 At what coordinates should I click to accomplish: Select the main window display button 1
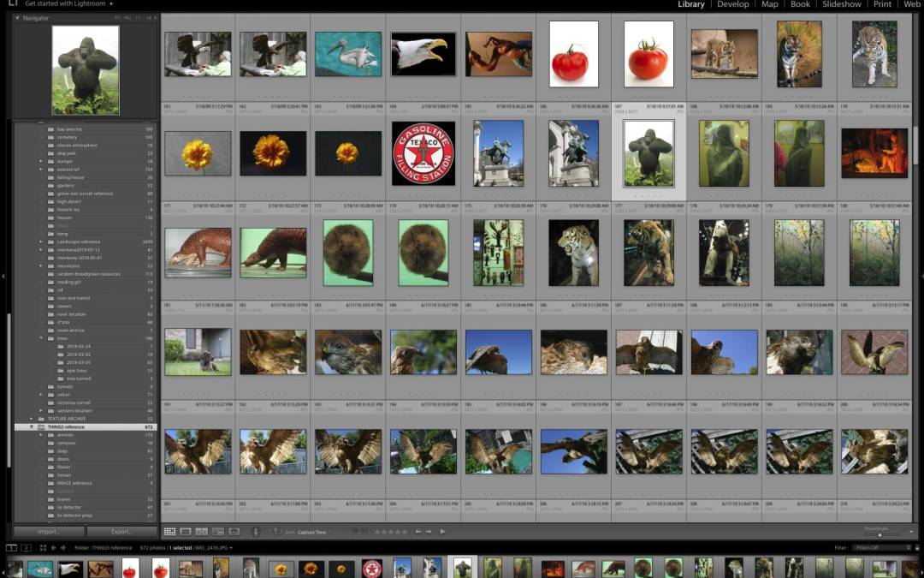click(x=11, y=547)
